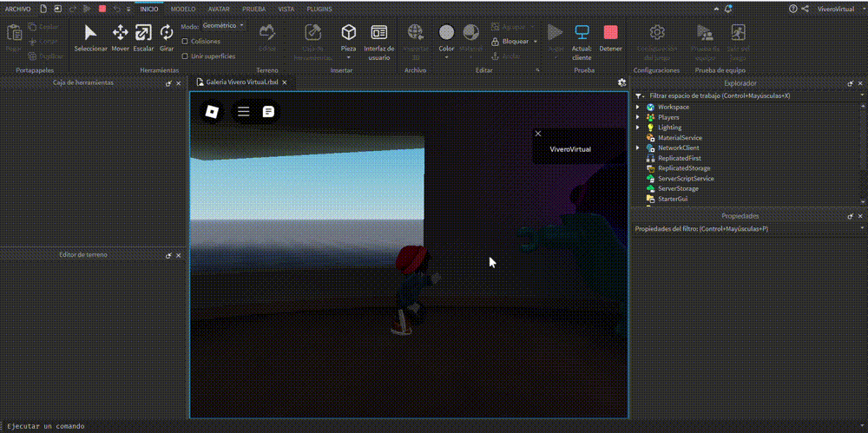This screenshot has width=868, height=433.
Task: Switch to the MODELO ribbon tab
Action: (x=182, y=8)
